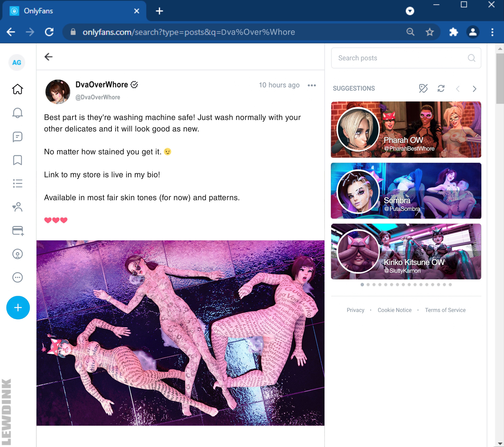The image size is (504, 447).
Task: Open the bookmarks icon in sidebar
Action: [17, 160]
